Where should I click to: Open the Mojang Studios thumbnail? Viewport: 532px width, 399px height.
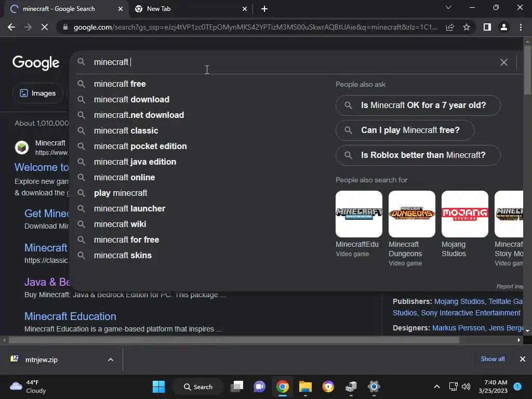click(465, 214)
